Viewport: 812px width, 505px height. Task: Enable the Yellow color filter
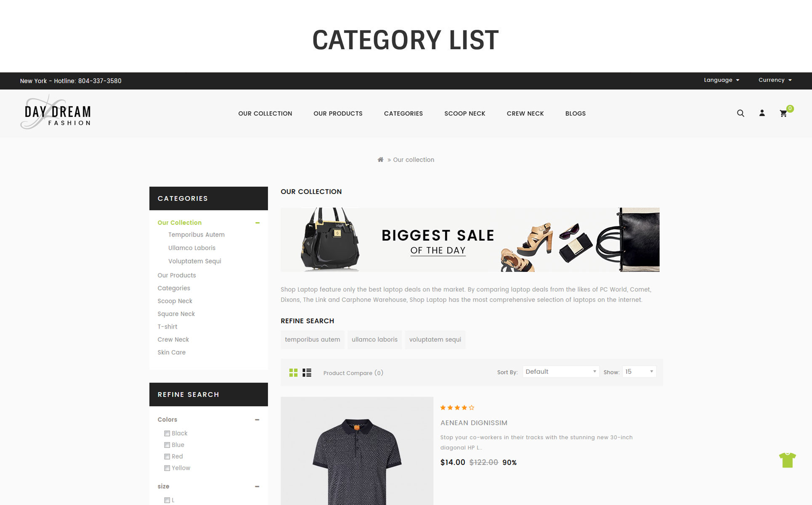point(167,468)
